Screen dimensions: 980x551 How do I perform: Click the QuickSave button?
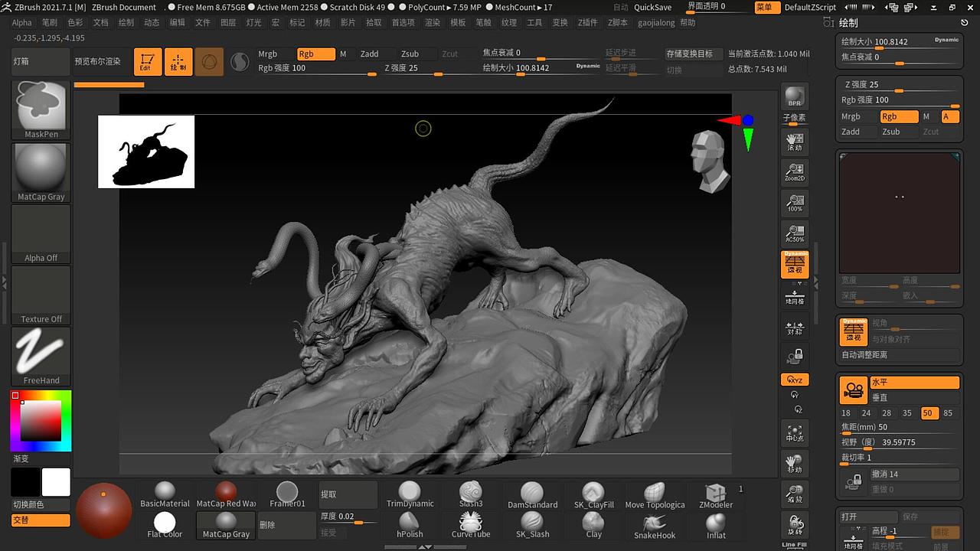[652, 7]
